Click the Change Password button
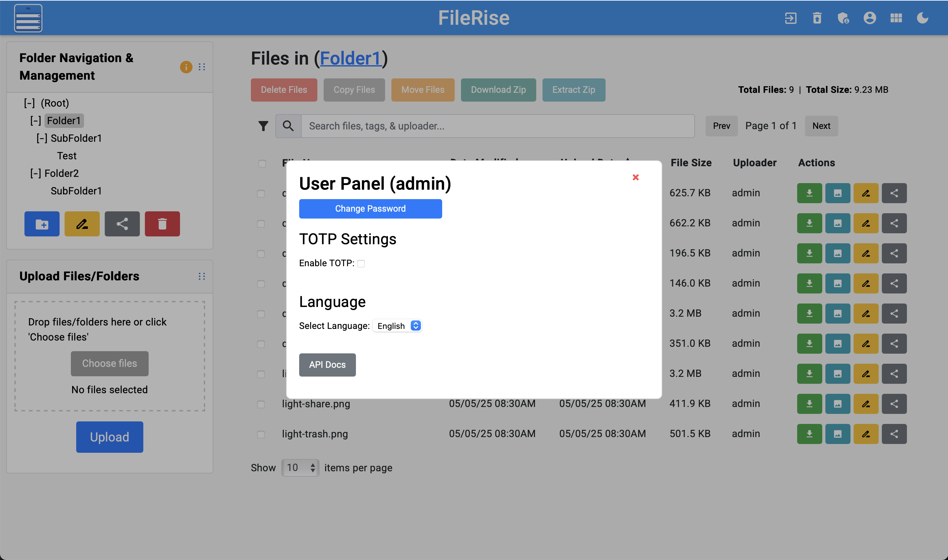948x560 pixels. click(370, 209)
